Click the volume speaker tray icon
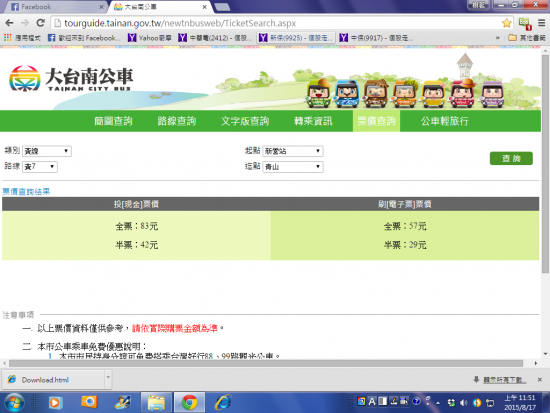 coord(464,402)
